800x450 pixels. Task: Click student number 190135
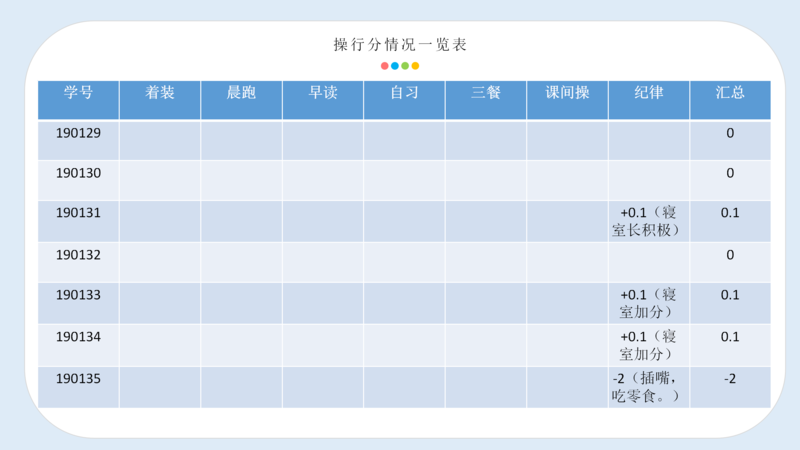(79, 379)
